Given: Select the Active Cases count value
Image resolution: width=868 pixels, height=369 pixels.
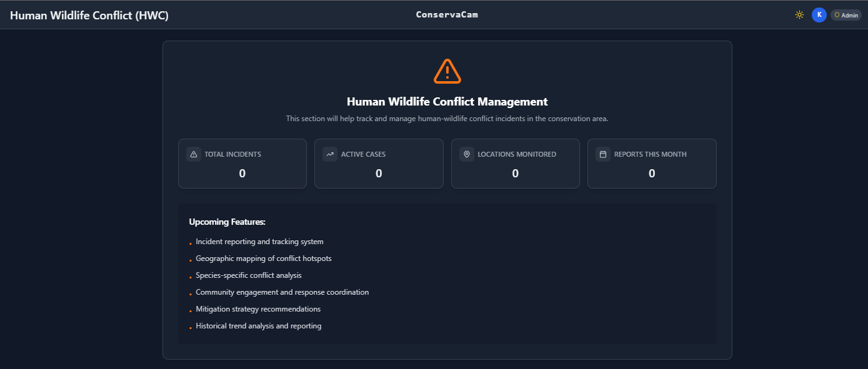Looking at the screenshot, I should coord(379,174).
